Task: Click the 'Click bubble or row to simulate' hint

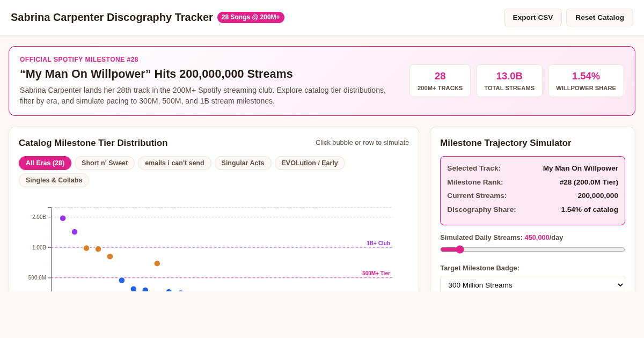Action: (362, 143)
